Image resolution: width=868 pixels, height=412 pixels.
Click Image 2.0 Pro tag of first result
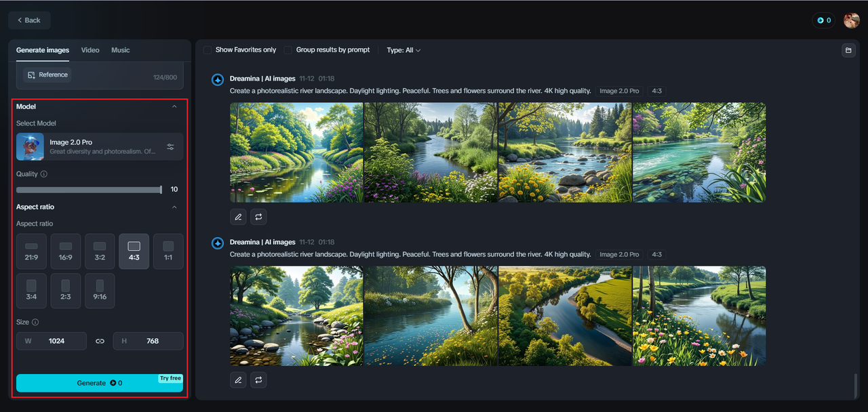tap(619, 91)
